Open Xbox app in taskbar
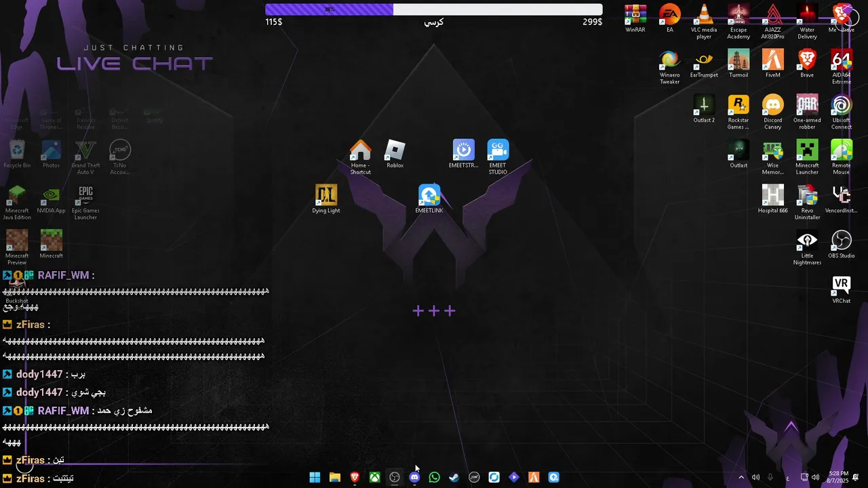The width and height of the screenshot is (868, 488). pos(374,477)
